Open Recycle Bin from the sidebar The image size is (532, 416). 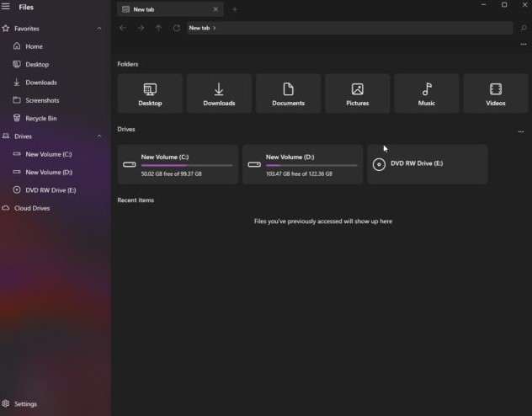(40, 119)
